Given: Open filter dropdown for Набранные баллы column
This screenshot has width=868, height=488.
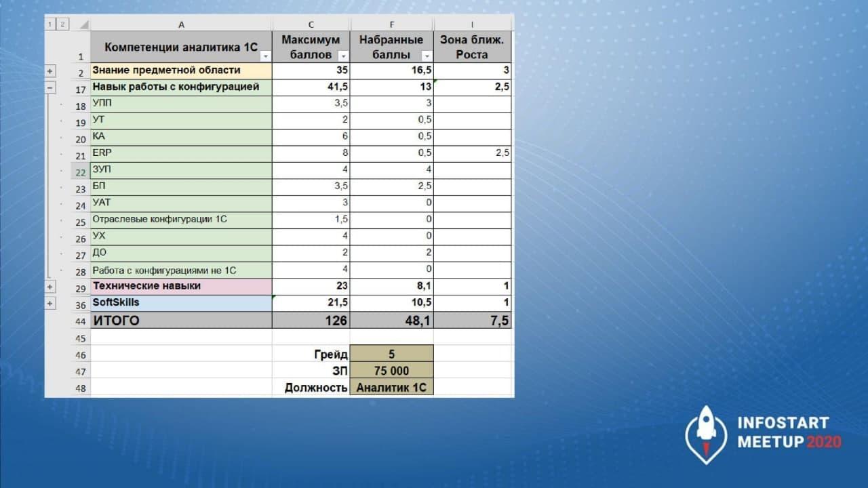Looking at the screenshot, I should coord(427,56).
